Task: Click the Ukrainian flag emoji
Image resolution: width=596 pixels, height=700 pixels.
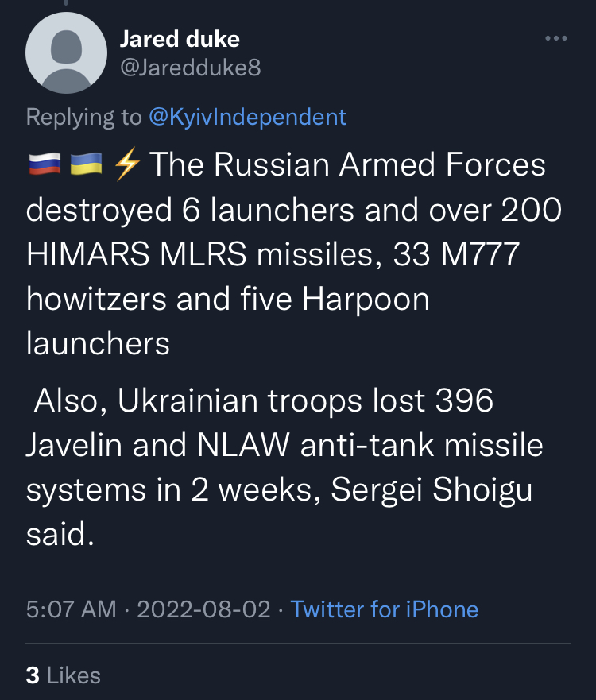Action: tap(86, 164)
